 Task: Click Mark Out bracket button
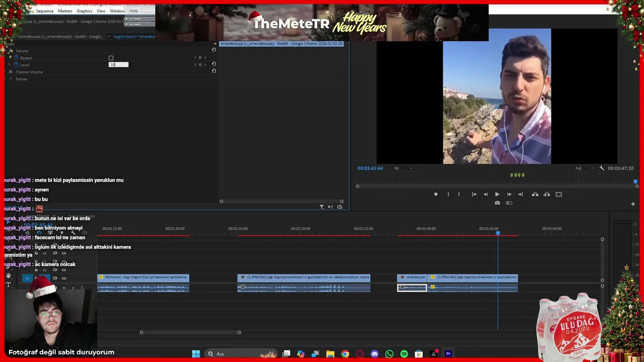pyautogui.click(x=459, y=194)
